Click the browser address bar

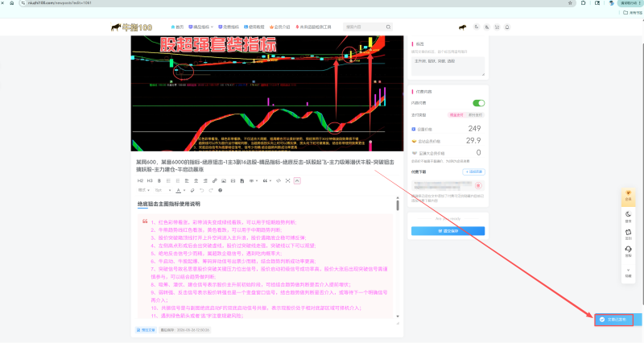tap(295, 3)
